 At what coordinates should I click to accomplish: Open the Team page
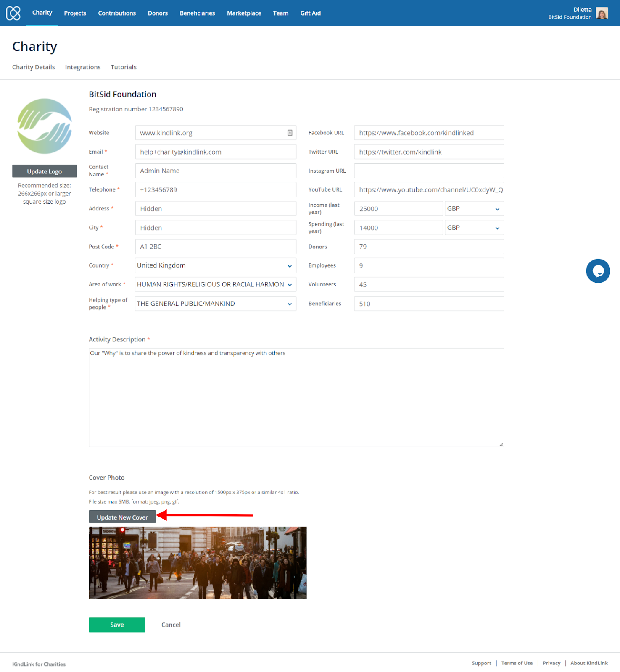[281, 13]
